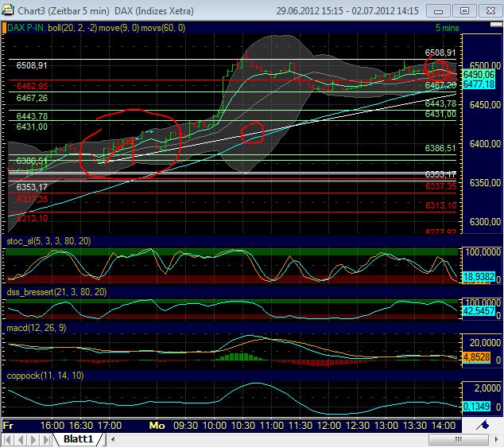
Task: Click the 17:00 time axis label
Action: (x=110, y=426)
